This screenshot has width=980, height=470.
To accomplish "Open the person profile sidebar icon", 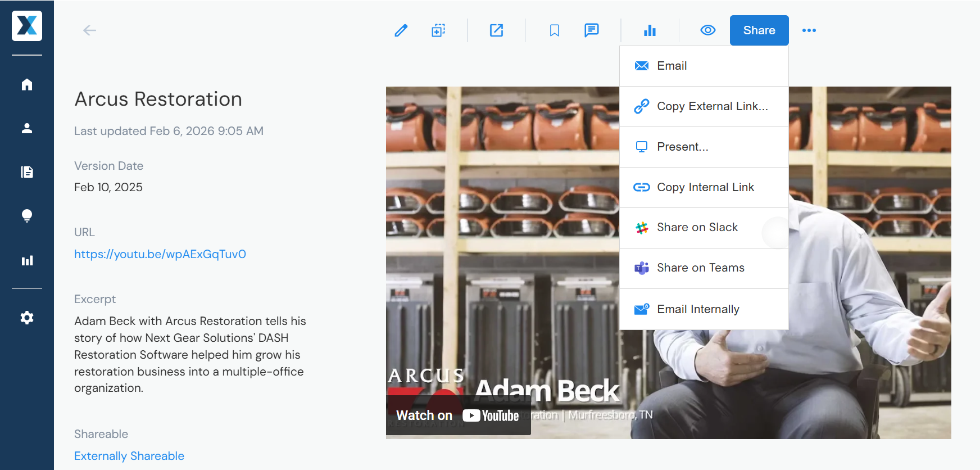I will (x=27, y=128).
